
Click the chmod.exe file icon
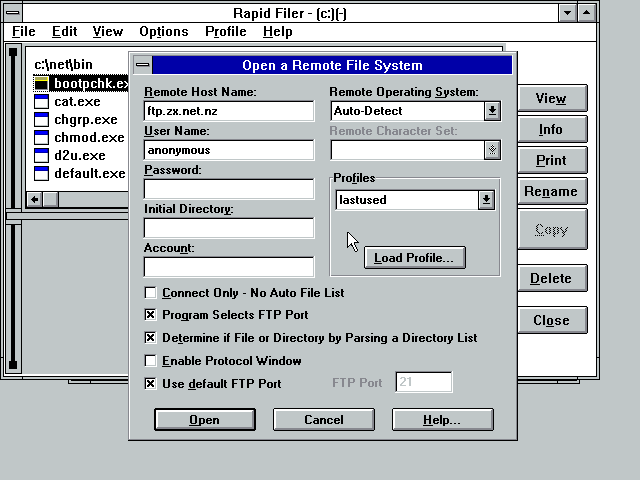[x=41, y=138]
